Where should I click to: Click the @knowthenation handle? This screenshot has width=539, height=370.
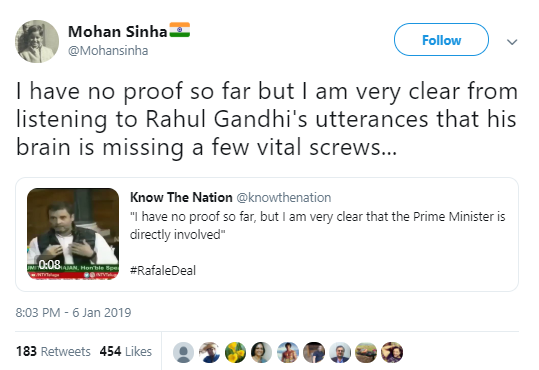[284, 198]
